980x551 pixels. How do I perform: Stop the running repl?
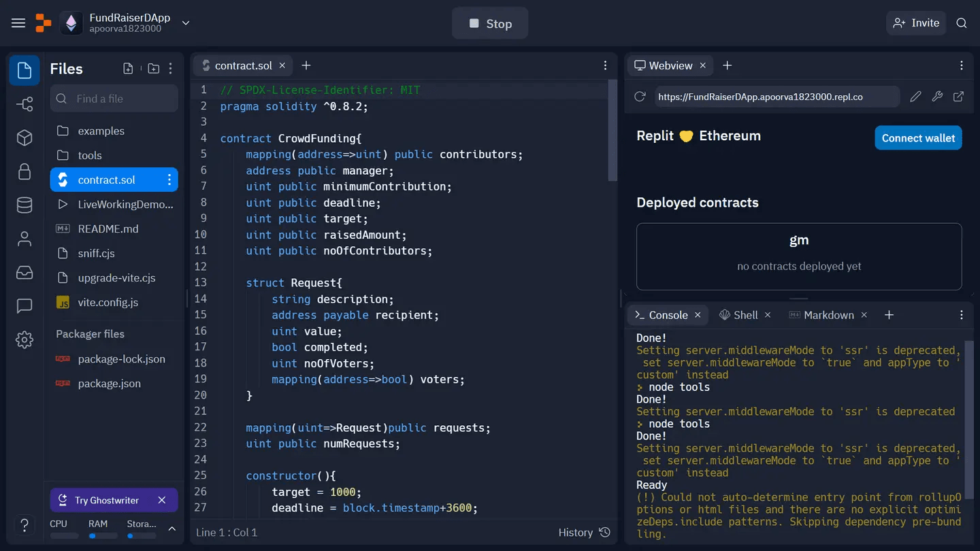490,24
